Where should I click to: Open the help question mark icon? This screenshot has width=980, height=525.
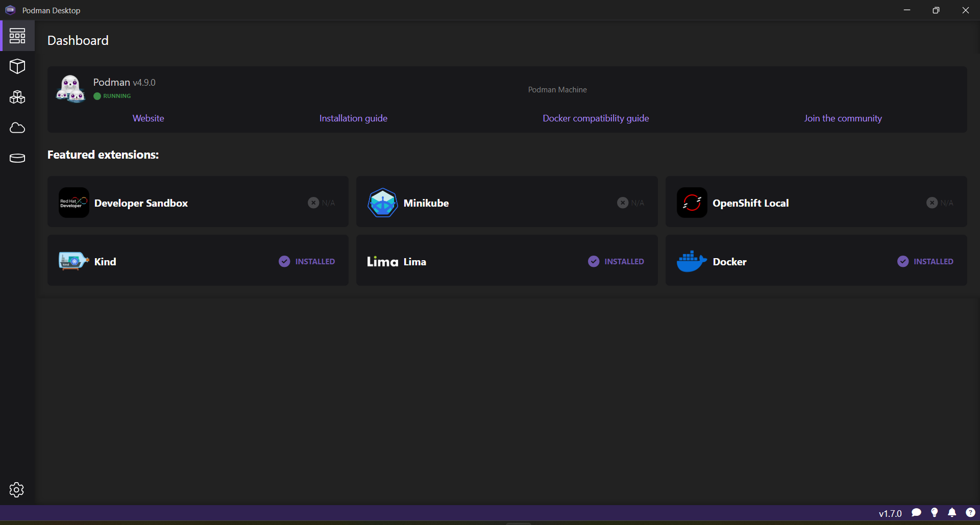[x=970, y=513]
